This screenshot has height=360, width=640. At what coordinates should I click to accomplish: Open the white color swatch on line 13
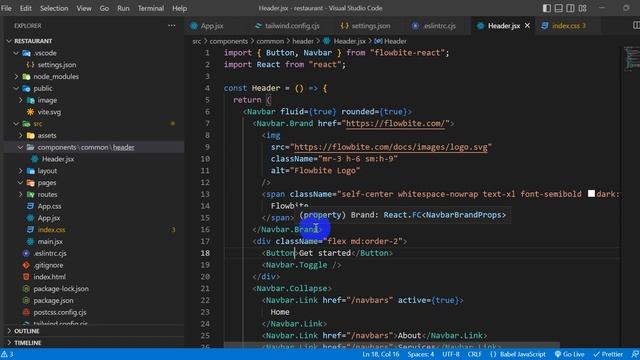click(x=591, y=193)
